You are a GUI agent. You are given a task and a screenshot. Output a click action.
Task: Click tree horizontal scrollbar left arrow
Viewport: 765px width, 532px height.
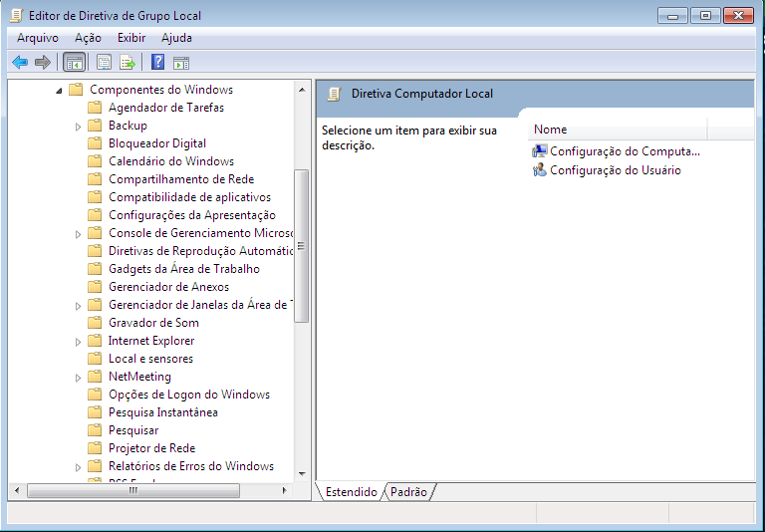[x=17, y=490]
